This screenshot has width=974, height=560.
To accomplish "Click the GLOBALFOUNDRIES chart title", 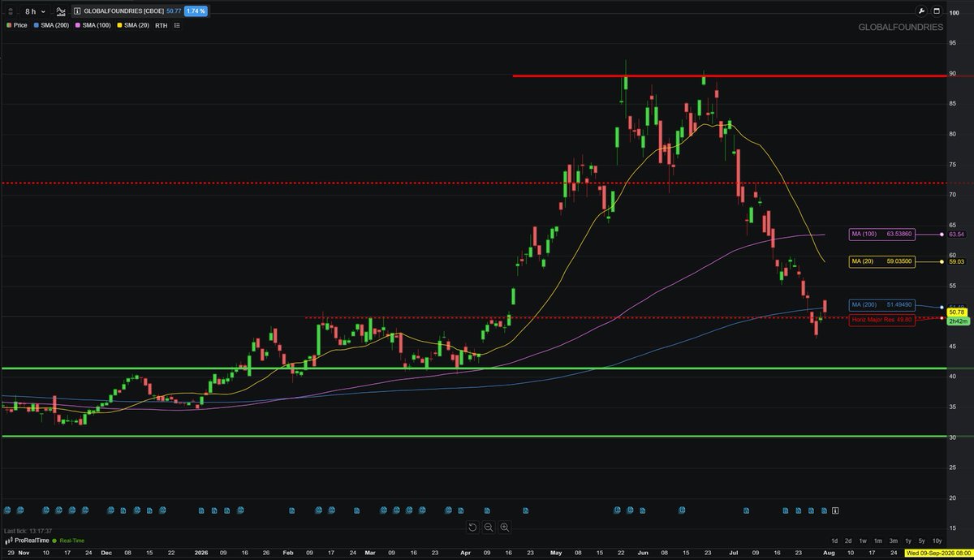I will (x=901, y=27).
